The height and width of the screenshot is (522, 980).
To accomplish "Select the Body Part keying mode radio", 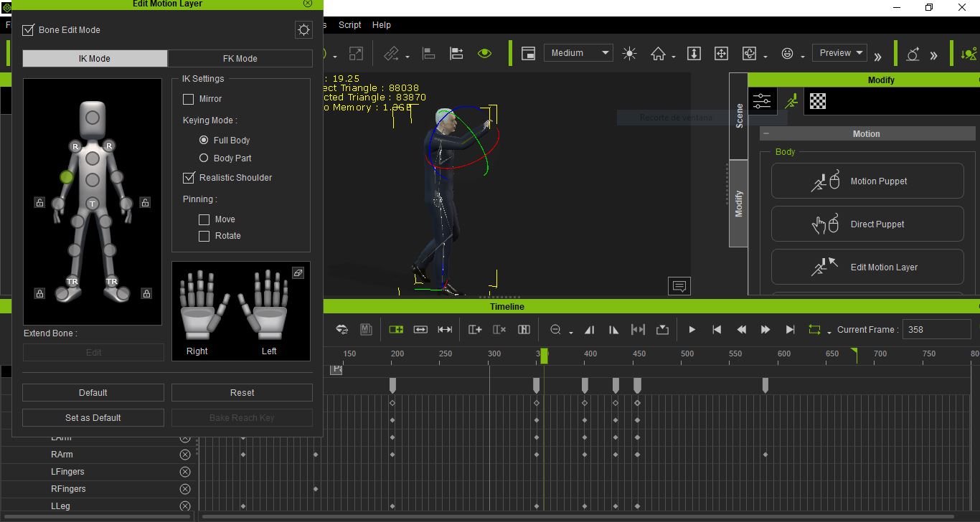I will [204, 158].
